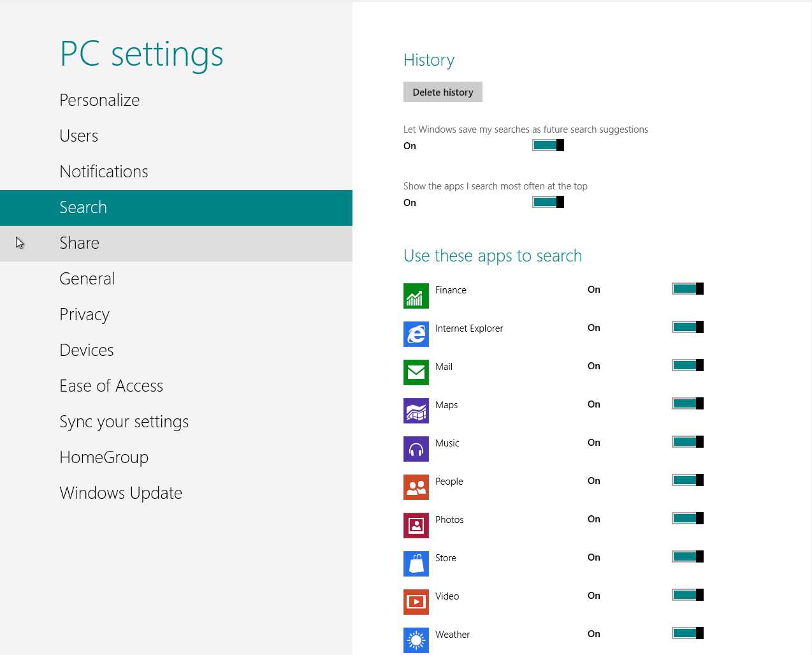Image resolution: width=812 pixels, height=655 pixels.
Task: Toggle Internet Explorer search switch off
Action: [688, 327]
